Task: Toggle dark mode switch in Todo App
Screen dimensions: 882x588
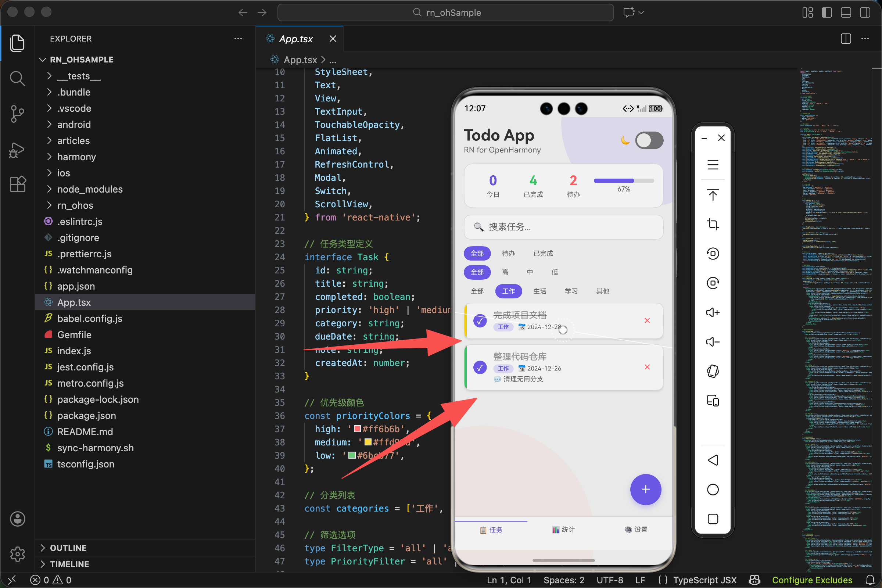Action: click(x=649, y=140)
